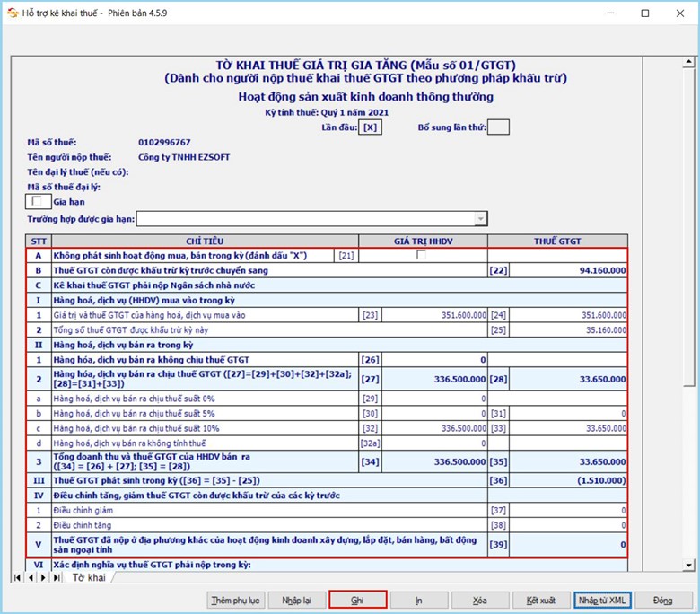Toggle the 'Lần đầu' checkbox
This screenshot has width=700, height=614.
pyautogui.click(x=371, y=127)
